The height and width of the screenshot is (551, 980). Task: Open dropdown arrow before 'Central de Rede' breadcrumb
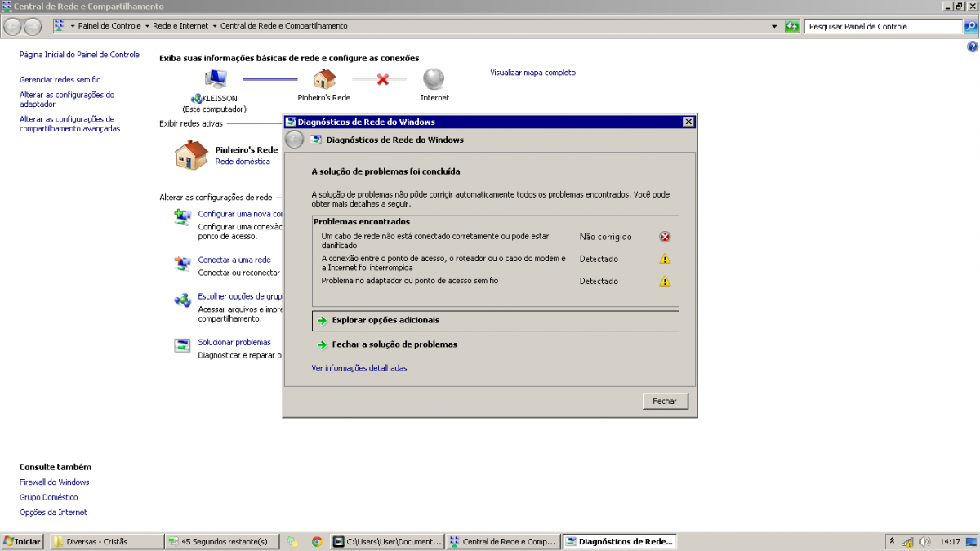215,26
